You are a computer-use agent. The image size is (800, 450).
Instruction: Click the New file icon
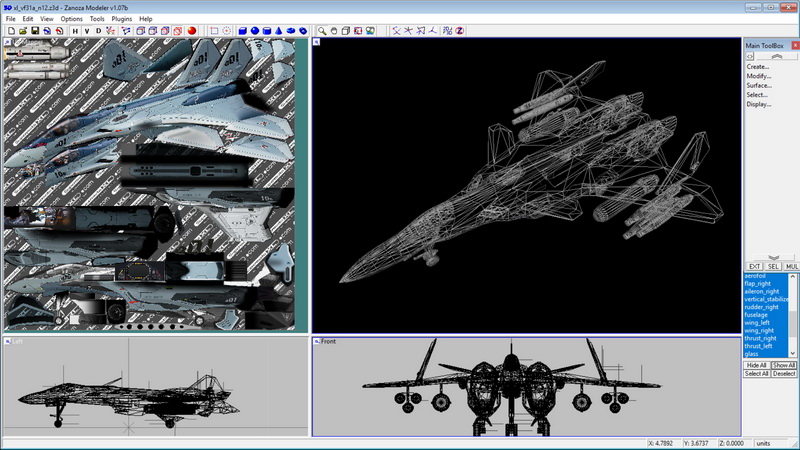(10, 31)
